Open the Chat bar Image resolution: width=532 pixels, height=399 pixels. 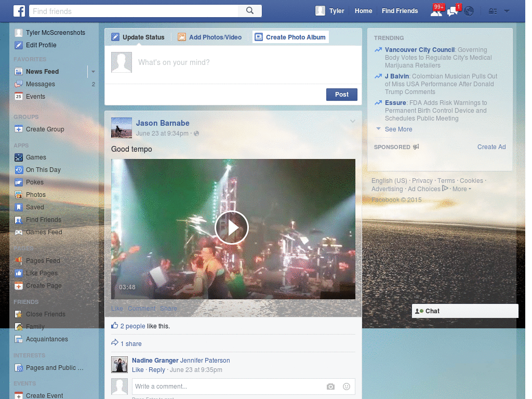(x=465, y=311)
